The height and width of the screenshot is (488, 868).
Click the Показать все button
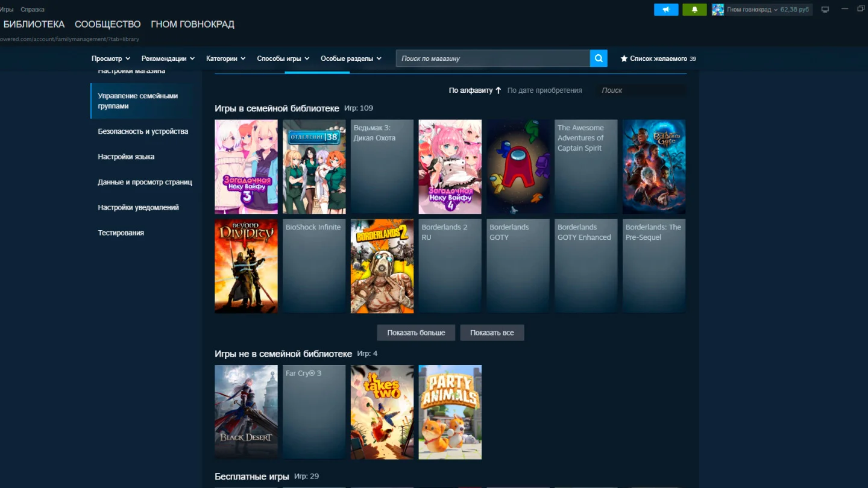click(x=492, y=333)
